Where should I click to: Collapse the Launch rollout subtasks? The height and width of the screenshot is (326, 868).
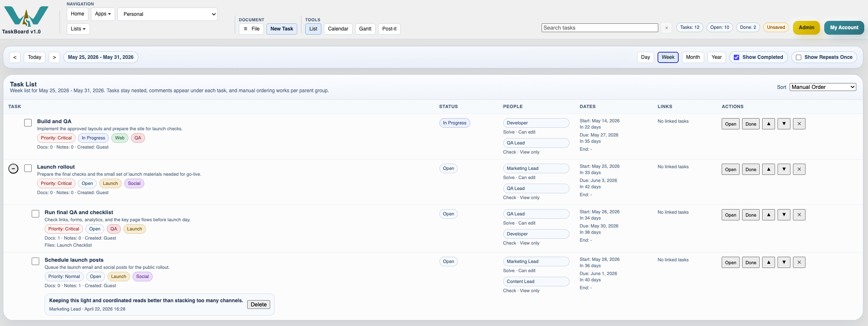13,169
